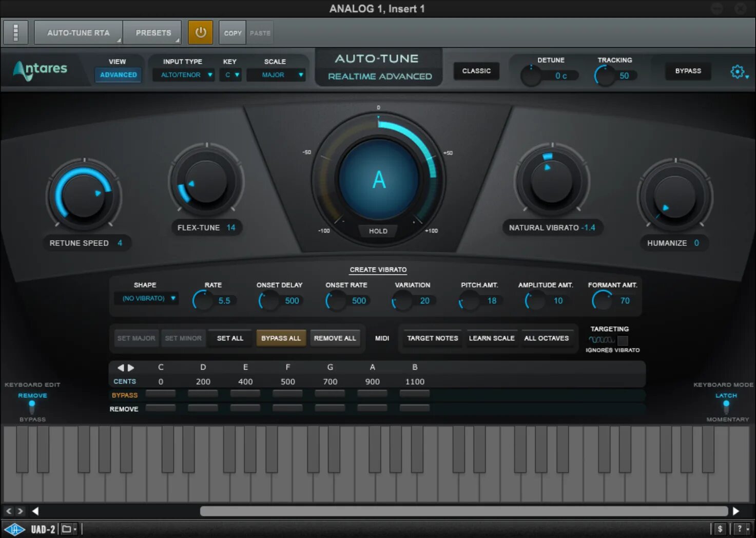Toggle Bypass for note E
The height and width of the screenshot is (538, 756).
coord(245,394)
